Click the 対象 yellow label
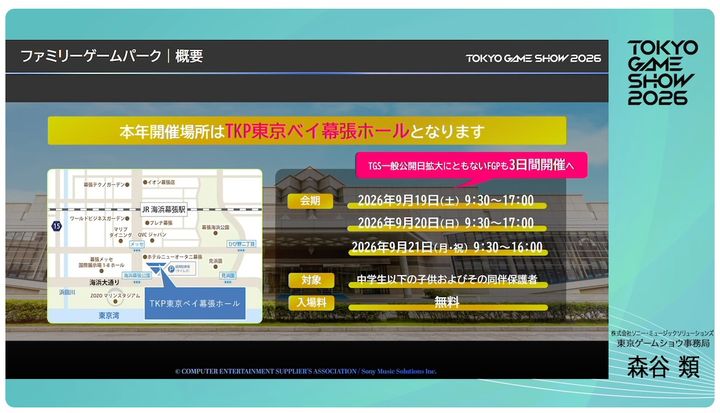This screenshot has height=413, width=720. 311,280
